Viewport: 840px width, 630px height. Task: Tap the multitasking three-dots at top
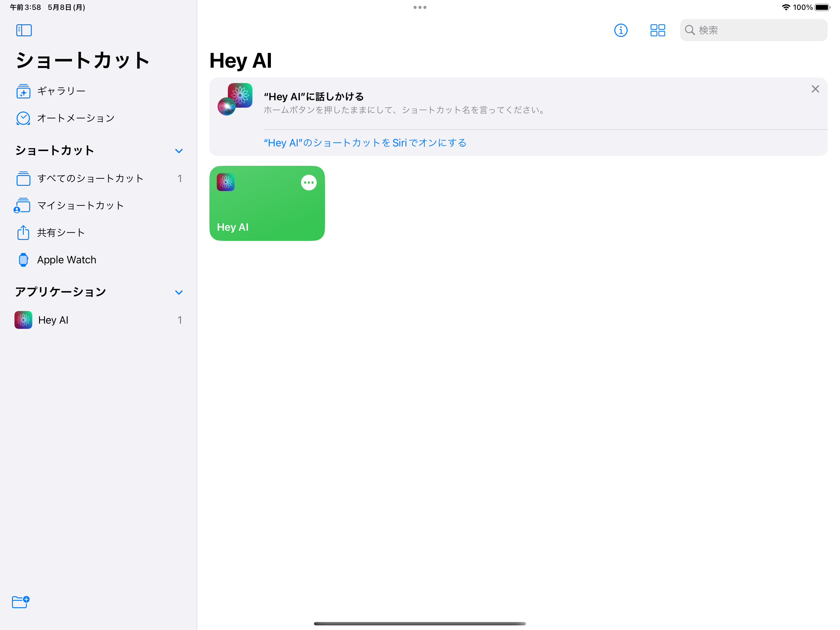point(420,7)
